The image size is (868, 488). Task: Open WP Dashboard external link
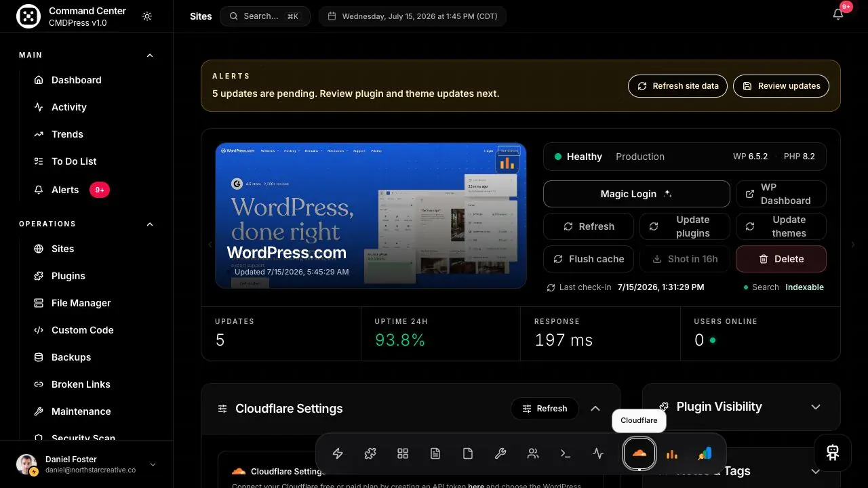[x=781, y=194]
